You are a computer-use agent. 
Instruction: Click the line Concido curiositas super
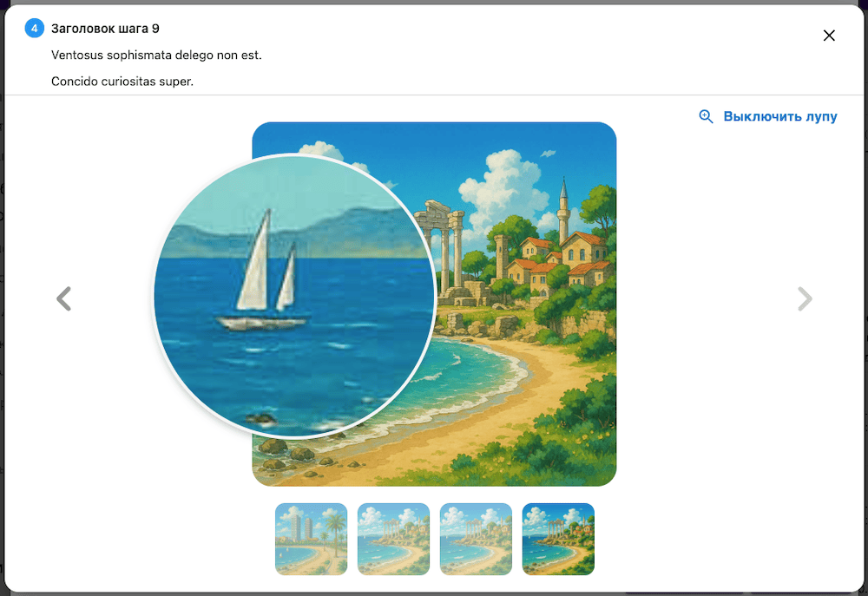click(122, 82)
